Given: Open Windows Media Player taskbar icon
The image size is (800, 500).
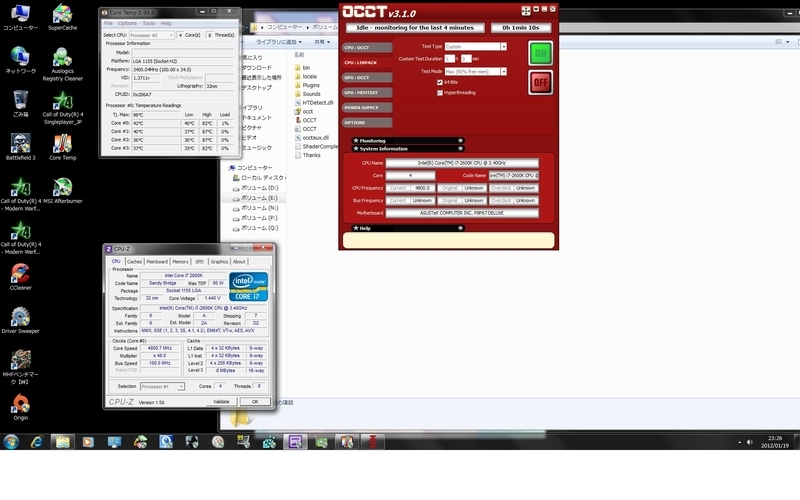Looking at the screenshot, I should click(x=88, y=442).
